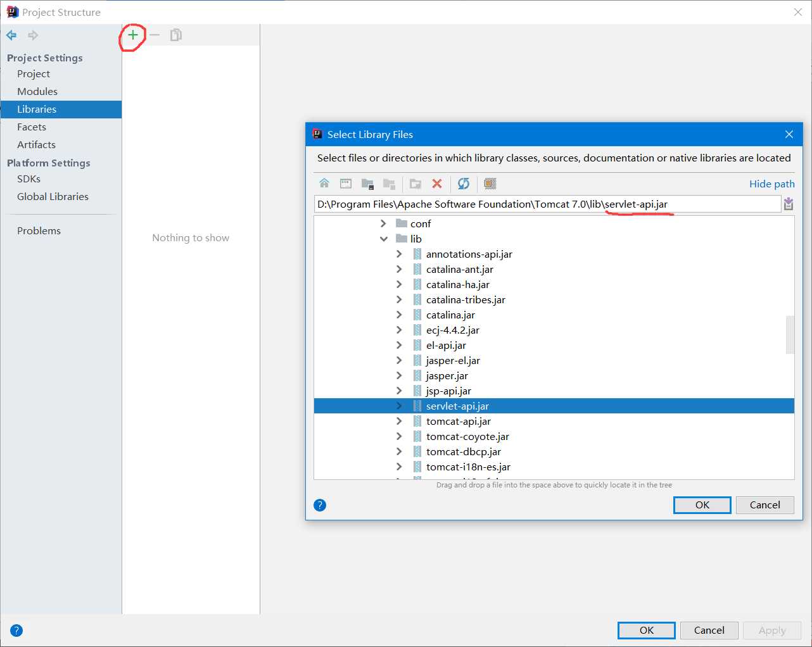Expand catalina-ant.jar node
The image size is (812, 647).
pos(399,269)
